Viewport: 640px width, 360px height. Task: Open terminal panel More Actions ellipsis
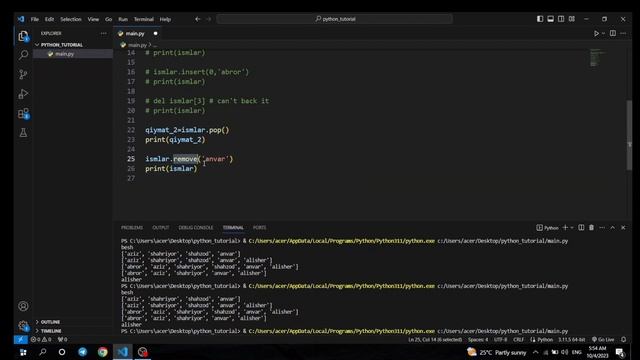[602, 227]
